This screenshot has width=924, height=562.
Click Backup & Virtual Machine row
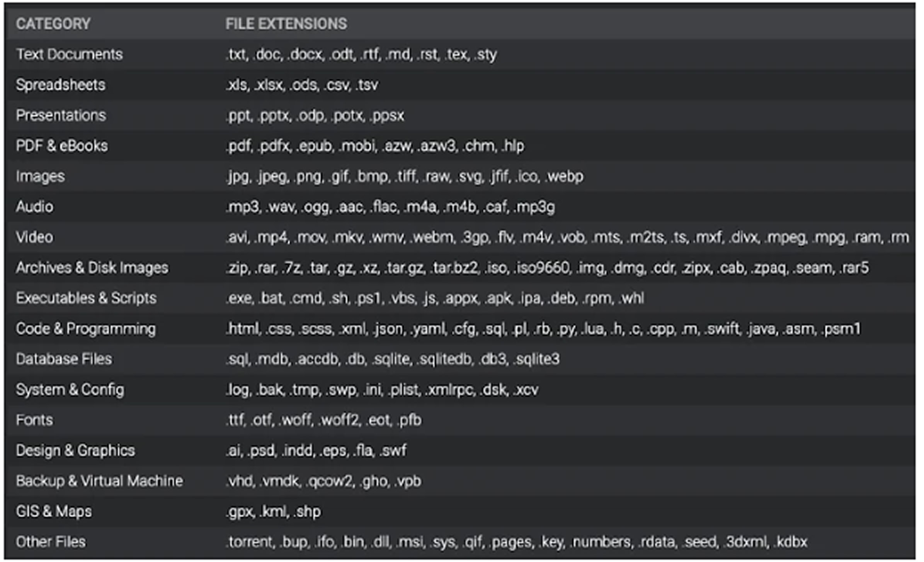[460, 481]
